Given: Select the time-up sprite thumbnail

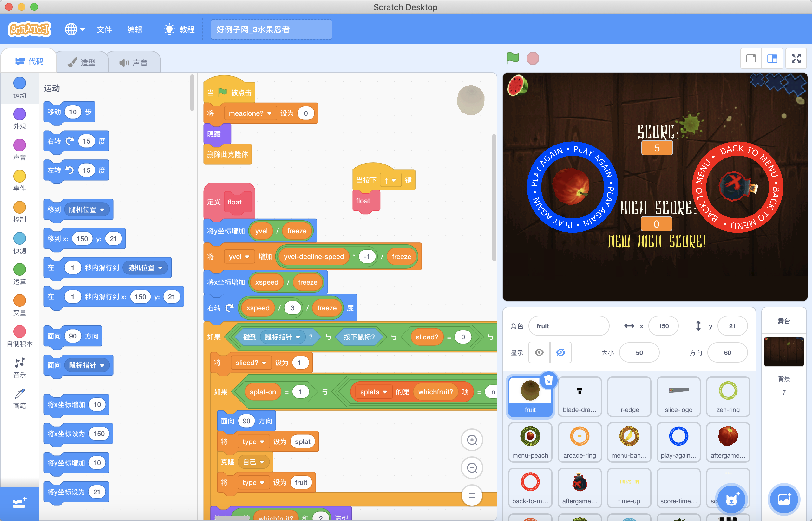Looking at the screenshot, I should coord(629,488).
